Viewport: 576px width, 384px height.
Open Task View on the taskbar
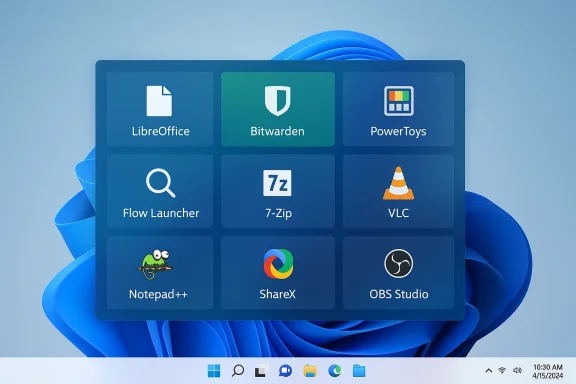click(262, 371)
